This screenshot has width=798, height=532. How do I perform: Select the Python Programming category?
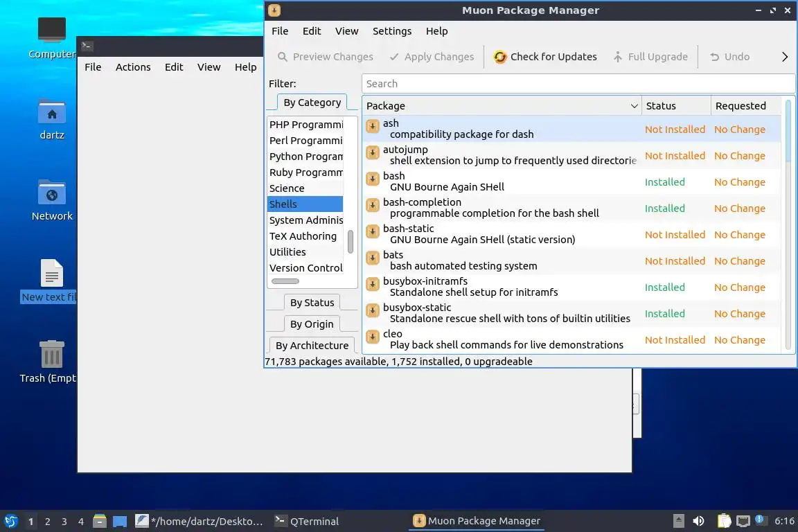pos(305,157)
